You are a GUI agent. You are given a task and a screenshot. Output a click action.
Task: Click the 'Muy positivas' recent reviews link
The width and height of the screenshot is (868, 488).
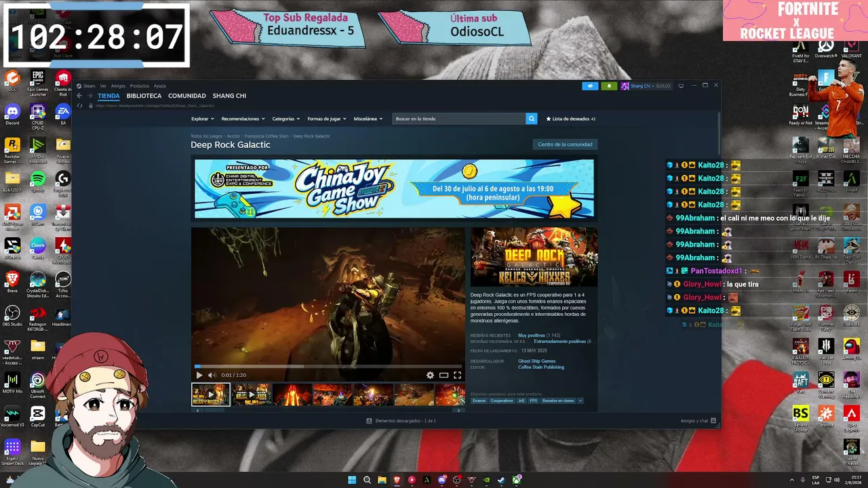click(x=532, y=335)
